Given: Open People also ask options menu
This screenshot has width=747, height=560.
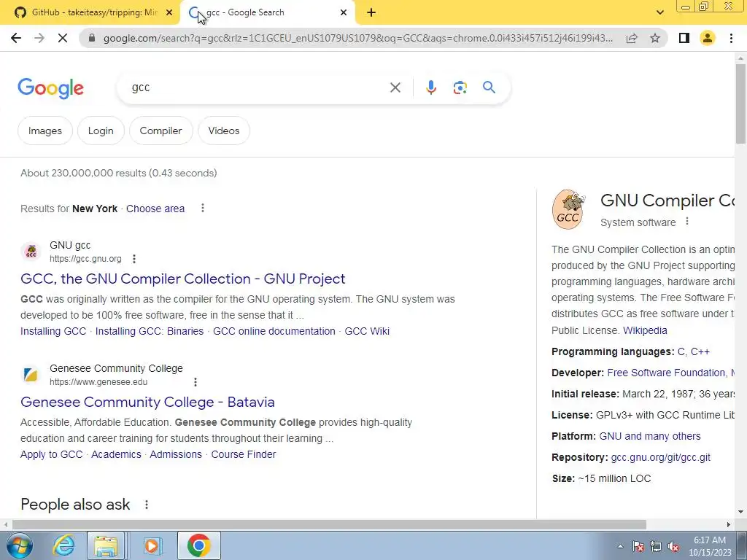Looking at the screenshot, I should click(146, 505).
